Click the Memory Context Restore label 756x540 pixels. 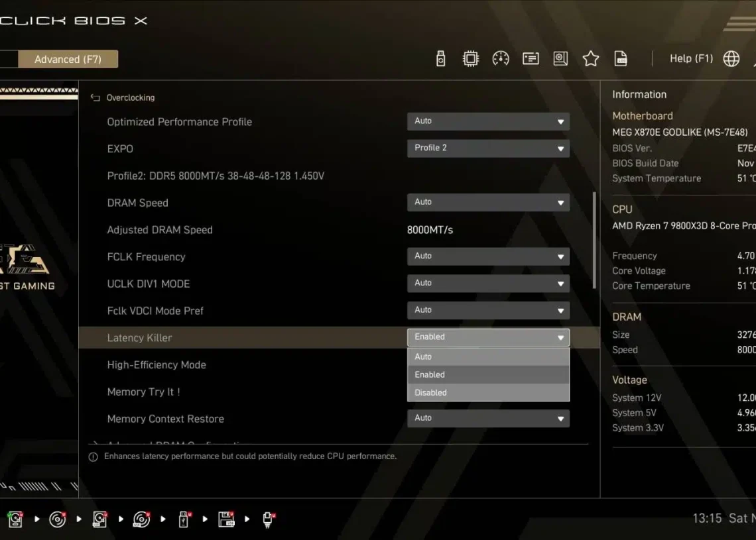pyautogui.click(x=165, y=419)
